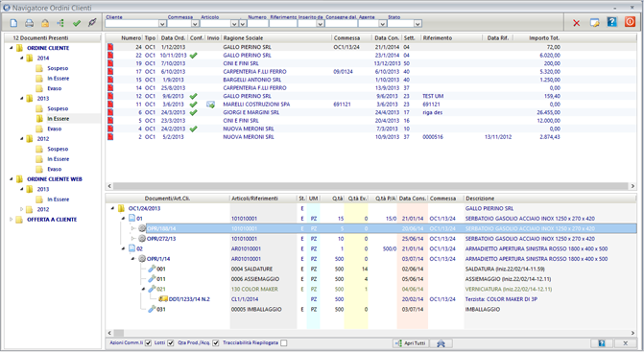
Task: Click the wrench icon of phase 001
Action: (x=152, y=270)
